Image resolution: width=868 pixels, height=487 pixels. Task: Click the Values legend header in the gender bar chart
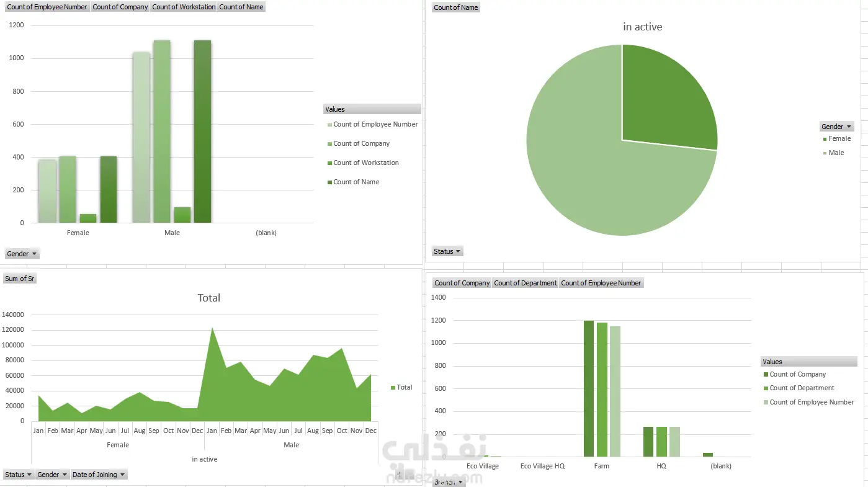(372, 109)
